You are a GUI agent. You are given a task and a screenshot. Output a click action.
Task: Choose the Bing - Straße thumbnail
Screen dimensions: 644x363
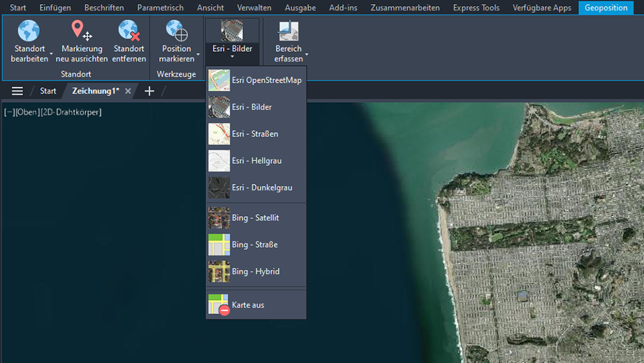tap(219, 245)
